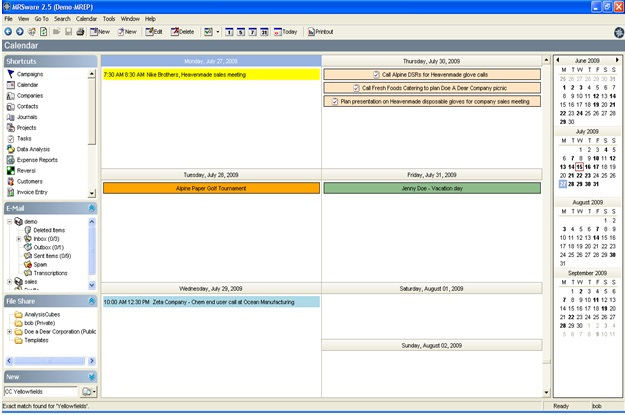Screen dimensions: 625x415
Task: Open the Templates shared folder
Action: [x=31, y=340]
